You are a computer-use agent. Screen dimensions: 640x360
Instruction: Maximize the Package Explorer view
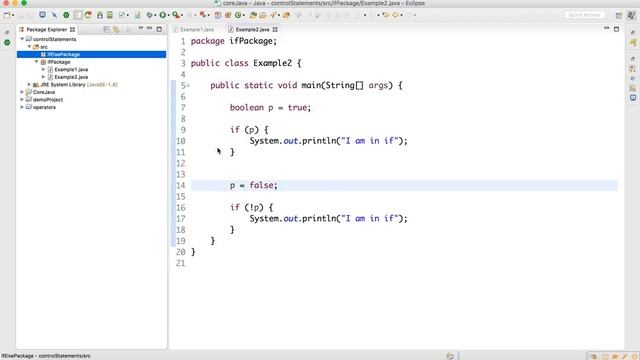click(159, 29)
